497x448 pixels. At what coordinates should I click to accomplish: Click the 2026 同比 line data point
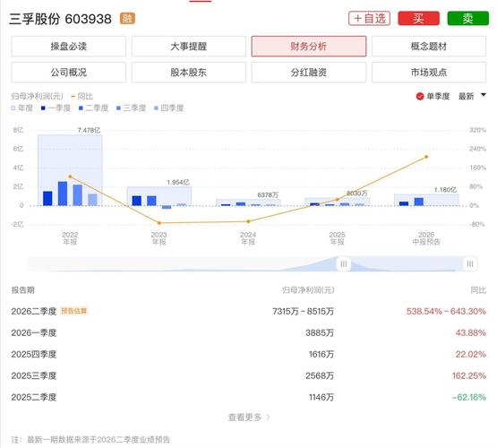[x=426, y=157]
